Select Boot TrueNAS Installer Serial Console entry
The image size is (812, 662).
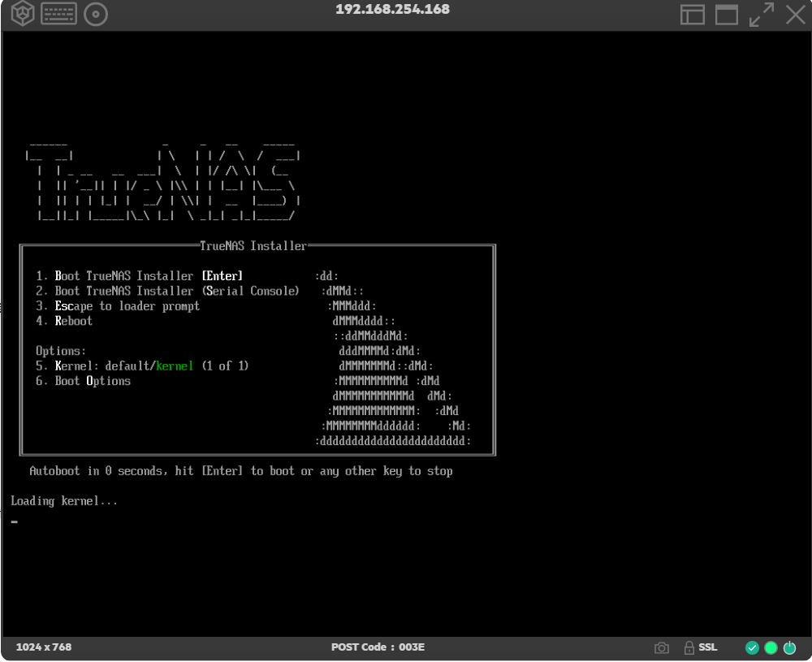point(167,291)
